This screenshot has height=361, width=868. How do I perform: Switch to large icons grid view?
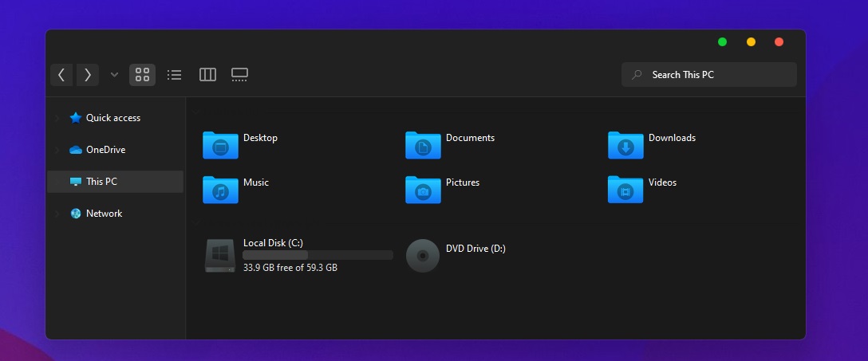[x=142, y=75]
